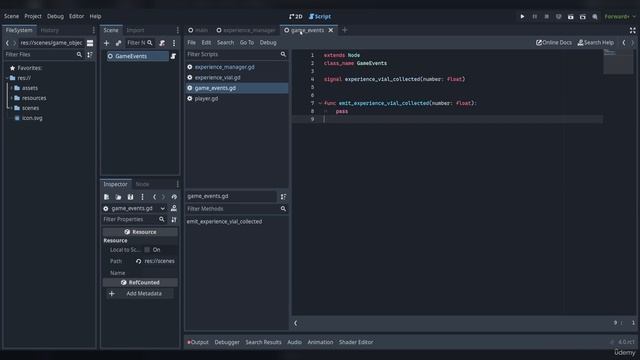Collapse the Resource section header

coord(140,232)
